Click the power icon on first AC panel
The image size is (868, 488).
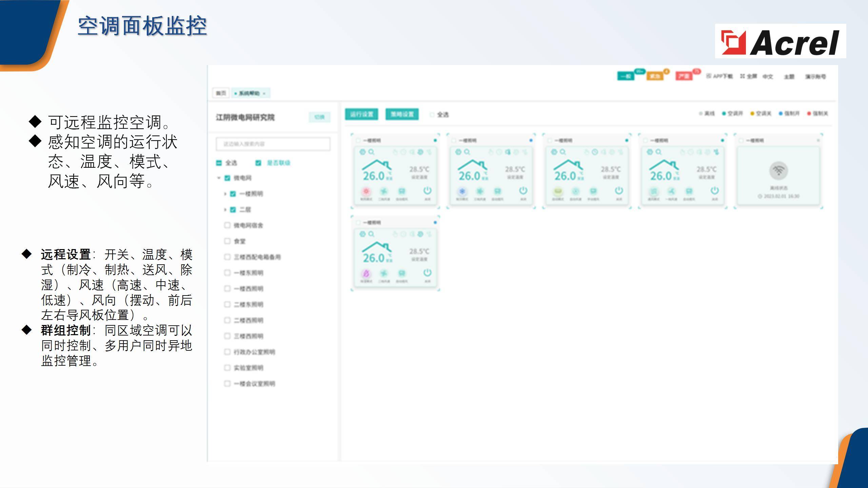click(x=427, y=191)
